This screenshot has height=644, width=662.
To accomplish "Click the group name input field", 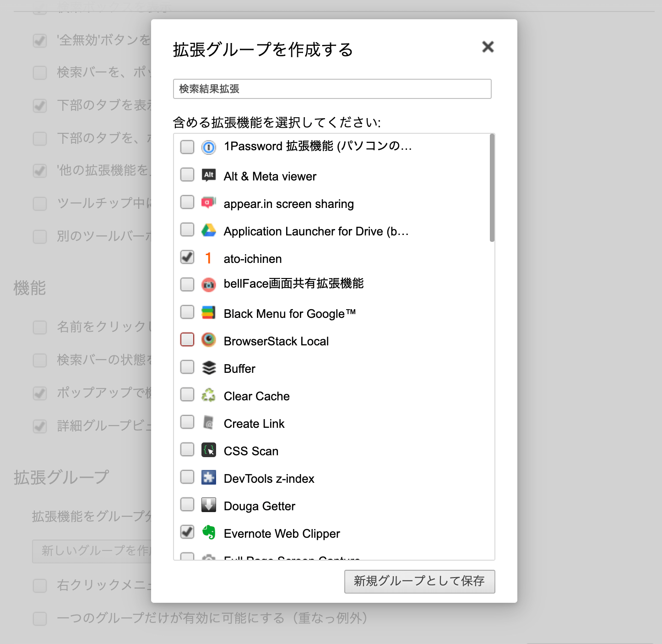I will pyautogui.click(x=332, y=88).
